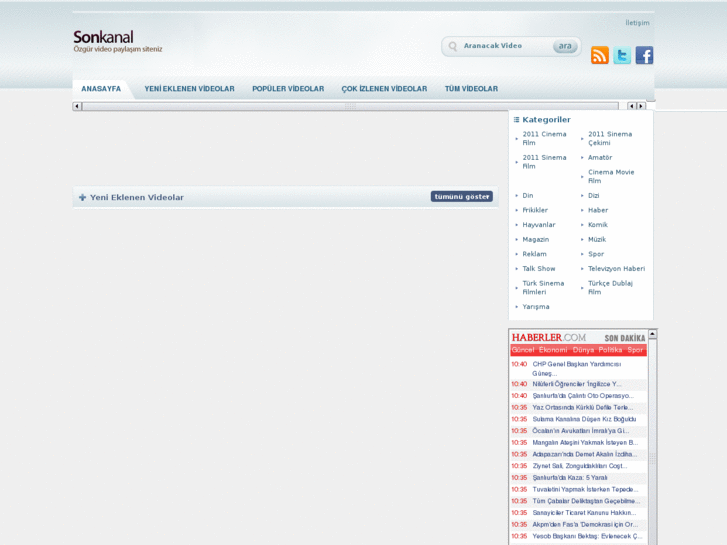Screen dimensions: 727x545
Task: Select the Spor tab in Haberler widget
Action: click(635, 350)
